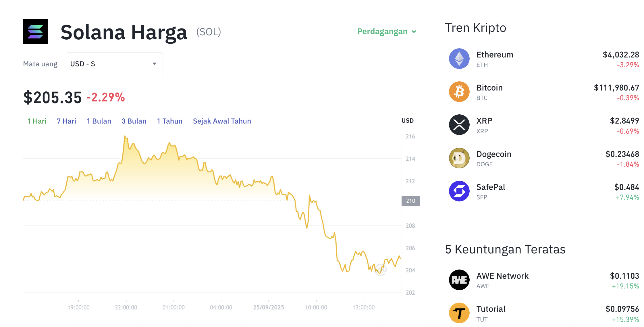Select the 1 Tahun timeframe
The height and width of the screenshot is (327, 644).
[x=169, y=121]
